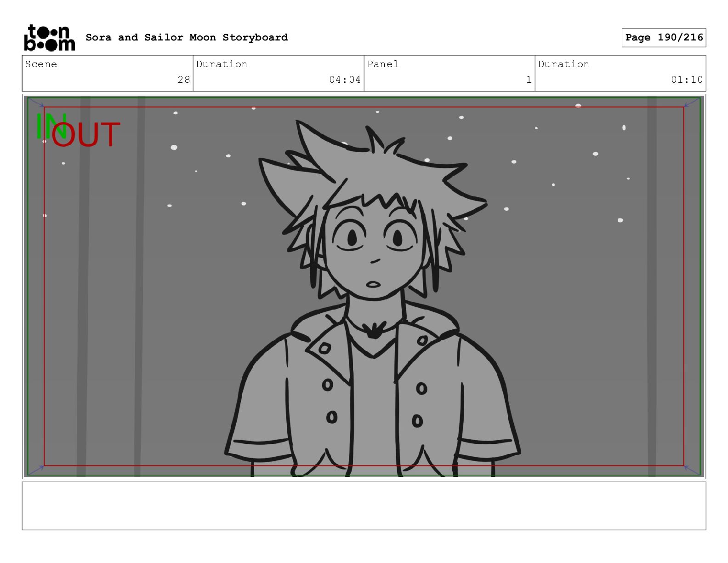Select the panel number value "1"
Viewport: 728px width, 563px height.
click(529, 80)
